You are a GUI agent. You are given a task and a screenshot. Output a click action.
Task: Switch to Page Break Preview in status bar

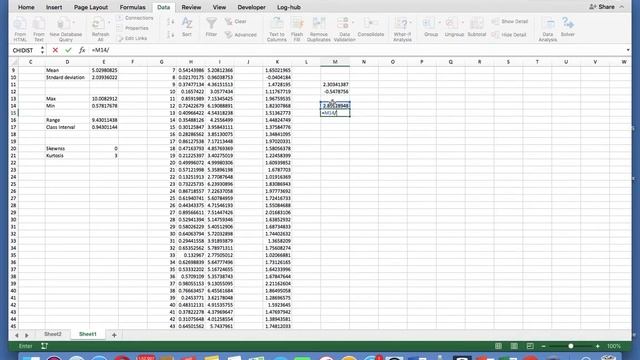(530, 346)
